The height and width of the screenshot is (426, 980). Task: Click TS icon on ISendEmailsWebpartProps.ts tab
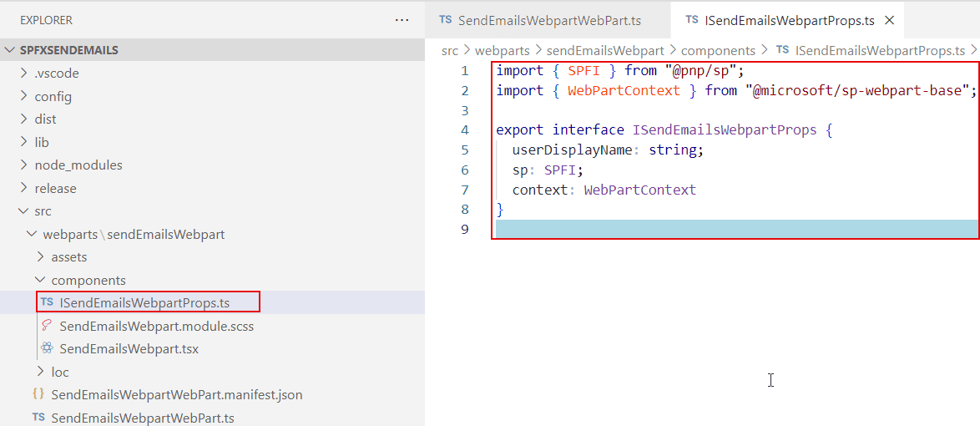(692, 19)
